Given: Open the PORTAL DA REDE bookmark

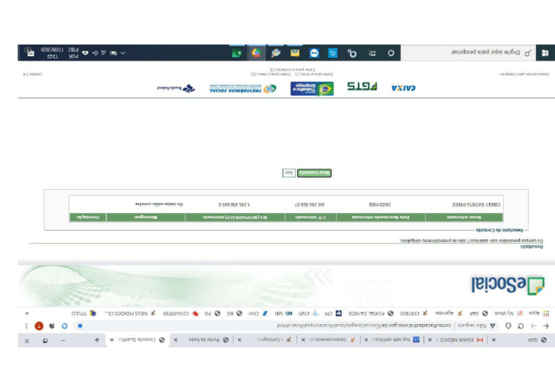Looking at the screenshot, I should coord(371,313).
